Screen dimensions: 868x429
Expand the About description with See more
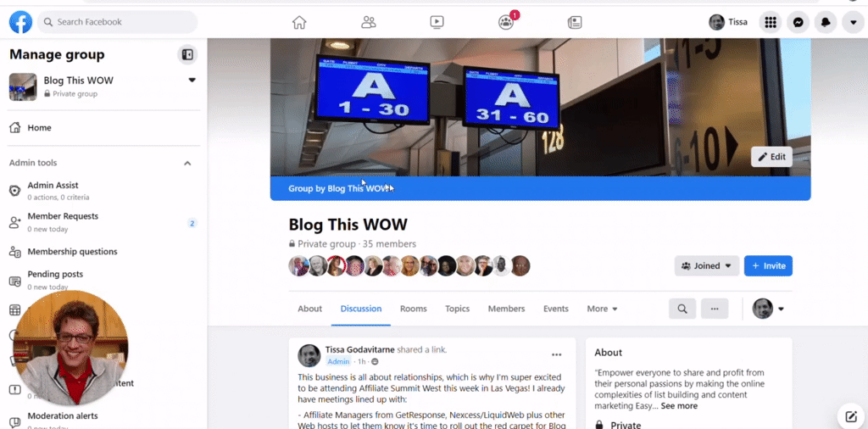click(x=679, y=406)
